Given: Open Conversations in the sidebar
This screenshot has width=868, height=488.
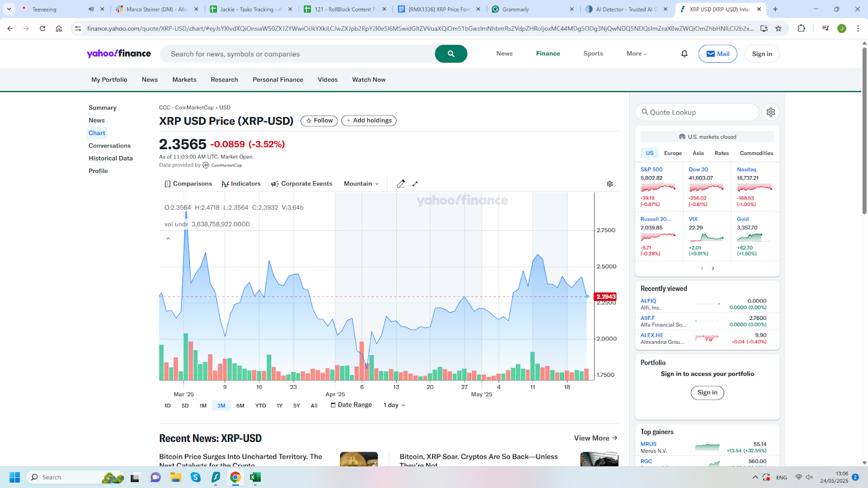Looking at the screenshot, I should [x=110, y=146].
